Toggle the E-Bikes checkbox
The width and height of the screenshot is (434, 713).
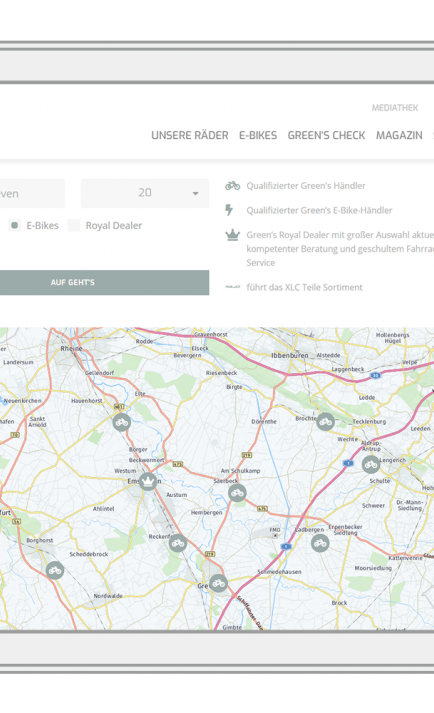15,225
